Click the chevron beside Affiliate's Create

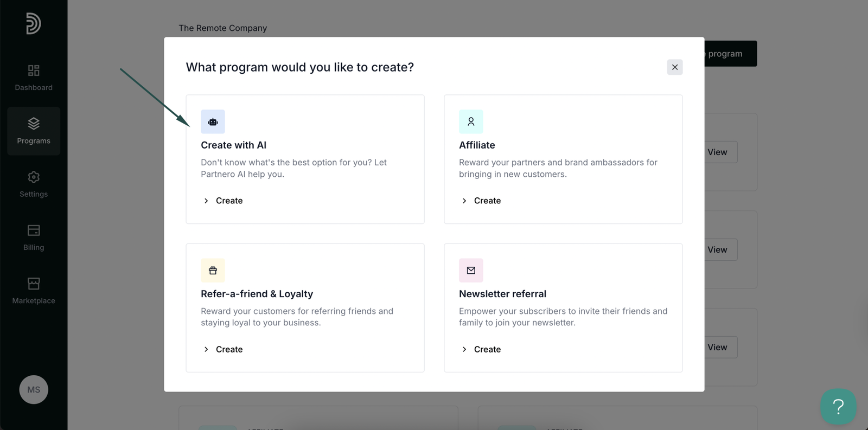click(464, 201)
